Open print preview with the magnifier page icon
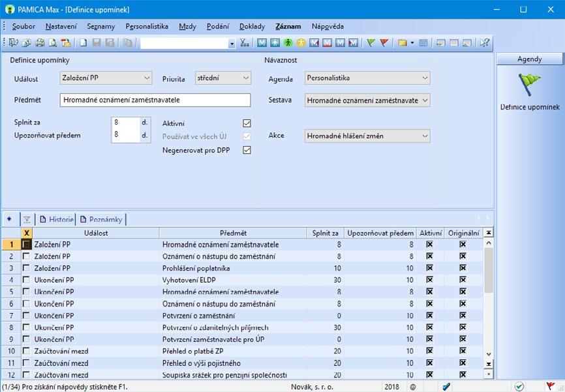The width and height of the screenshot is (565, 392). [53, 43]
